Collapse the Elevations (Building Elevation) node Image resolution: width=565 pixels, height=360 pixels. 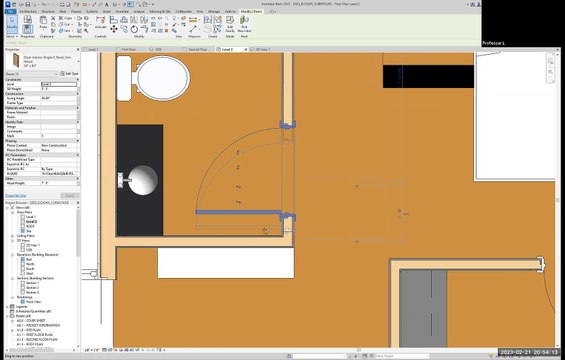pyautogui.click(x=13, y=255)
